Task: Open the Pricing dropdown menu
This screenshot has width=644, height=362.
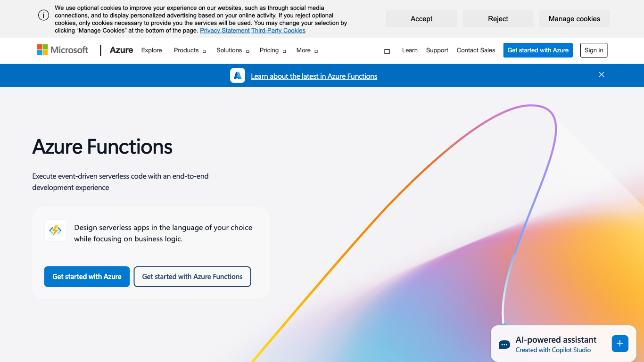Action: coord(272,50)
